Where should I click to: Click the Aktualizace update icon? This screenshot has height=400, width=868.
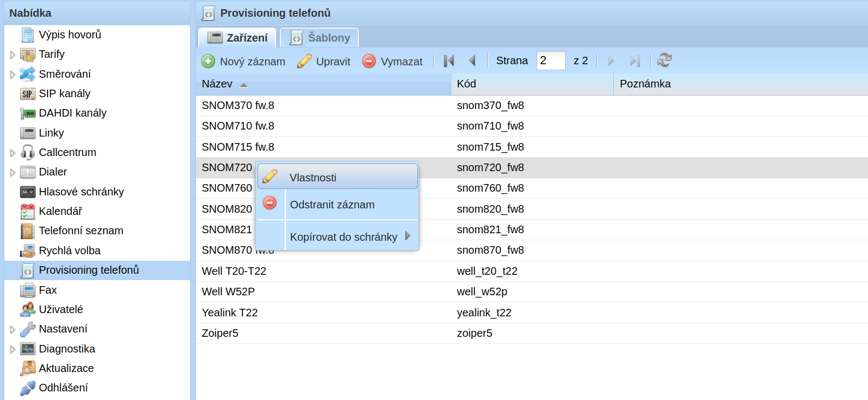tap(28, 368)
